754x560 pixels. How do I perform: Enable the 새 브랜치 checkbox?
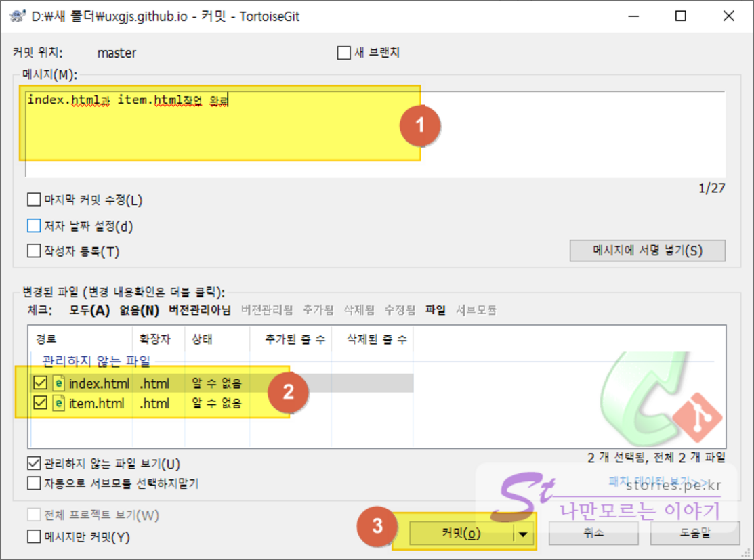344,53
